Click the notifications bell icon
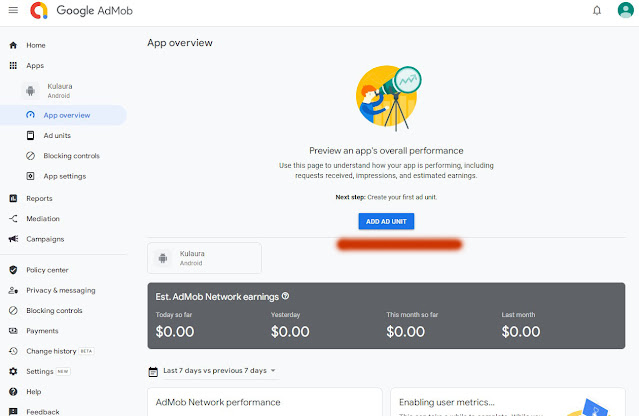 (597, 11)
